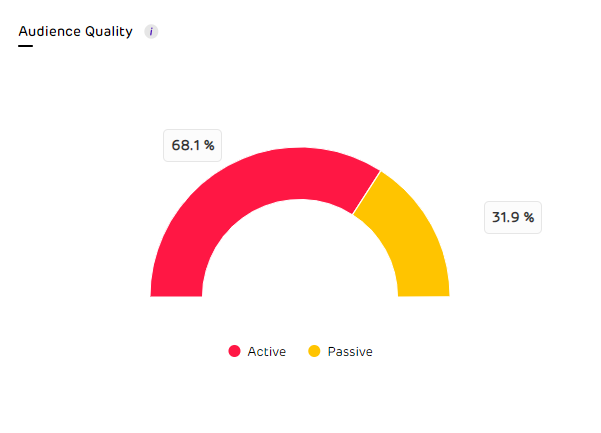Image resolution: width=601 pixels, height=433 pixels.
Task: Select the Audience Quality heading
Action: (x=76, y=31)
